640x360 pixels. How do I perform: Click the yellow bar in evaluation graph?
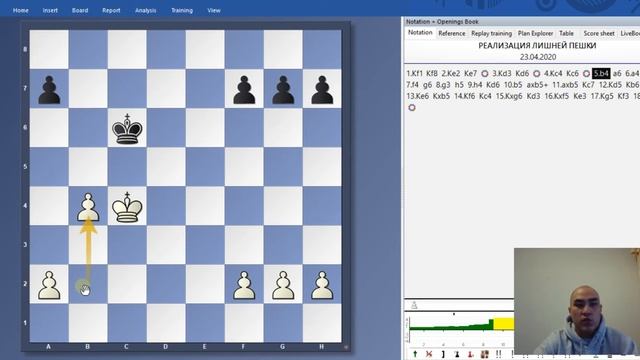(504, 324)
